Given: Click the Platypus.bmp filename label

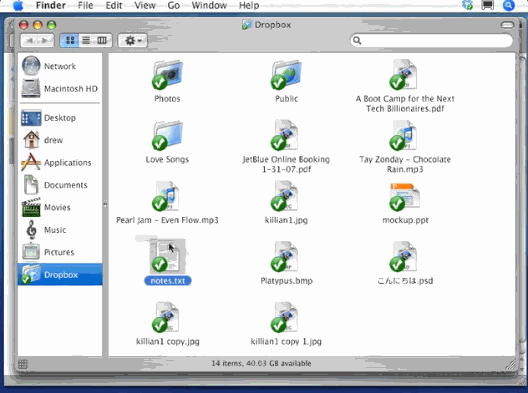Looking at the screenshot, I should pos(286,281).
